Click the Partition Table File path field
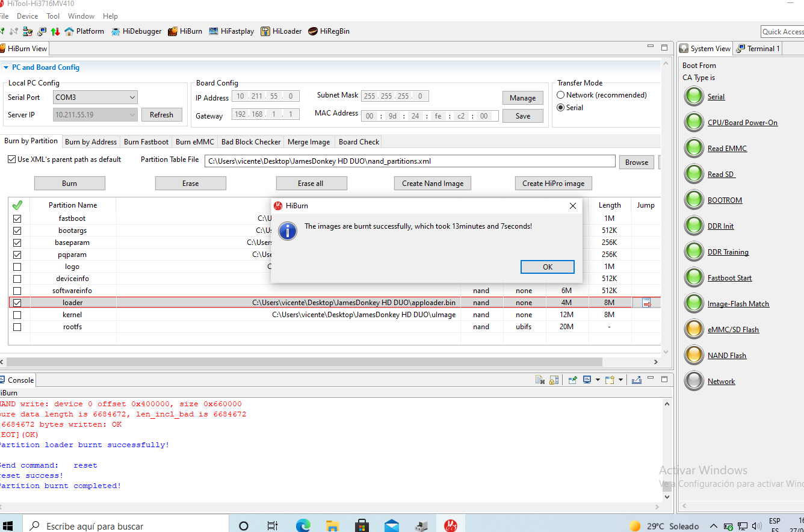 coord(409,161)
